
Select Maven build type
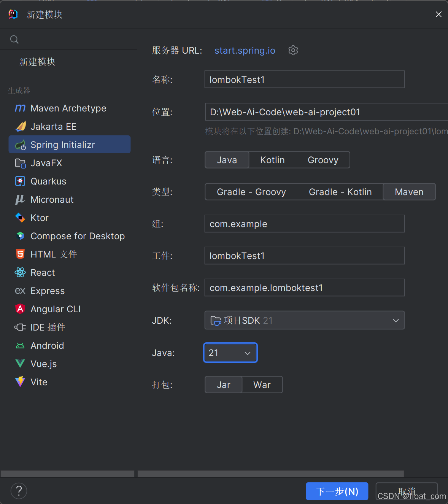409,192
